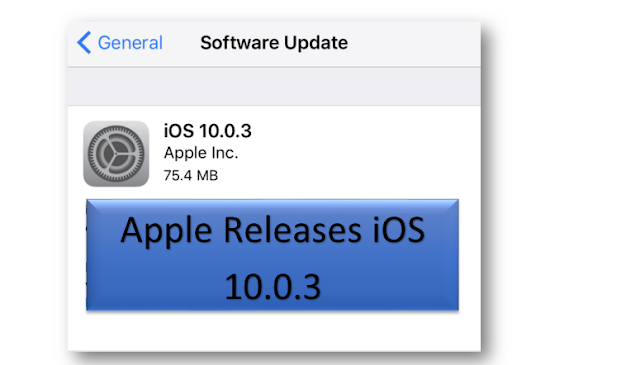Click the outer toothed ring of the gear icon
The height and width of the screenshot is (365, 640).
pos(116,130)
